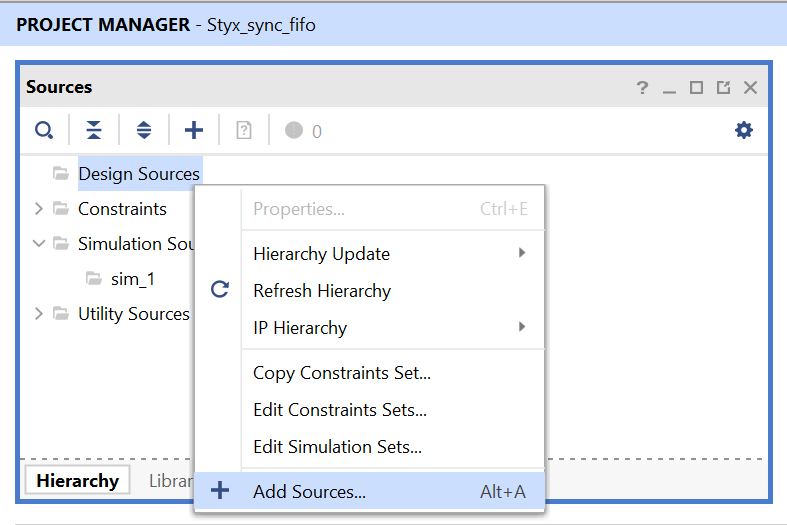Select Copy Constraints Set menu entry
The height and width of the screenshot is (525, 787).
(x=342, y=373)
